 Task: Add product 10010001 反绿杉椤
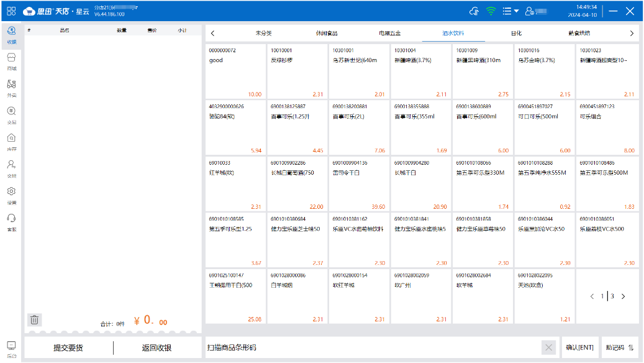click(x=297, y=71)
